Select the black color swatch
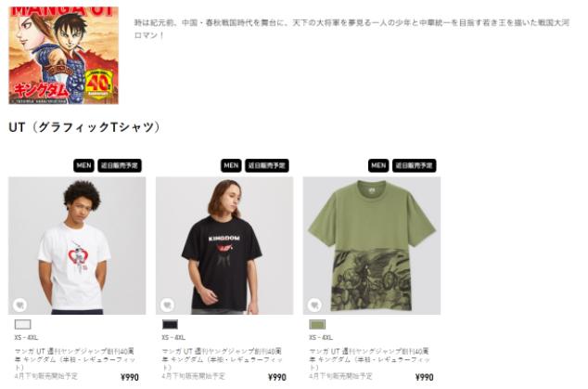 [171, 324]
